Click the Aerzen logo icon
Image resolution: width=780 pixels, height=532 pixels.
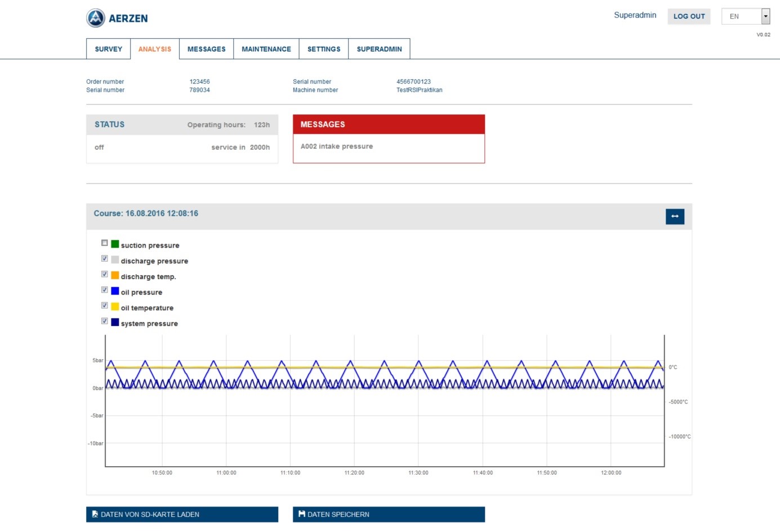tap(96, 18)
